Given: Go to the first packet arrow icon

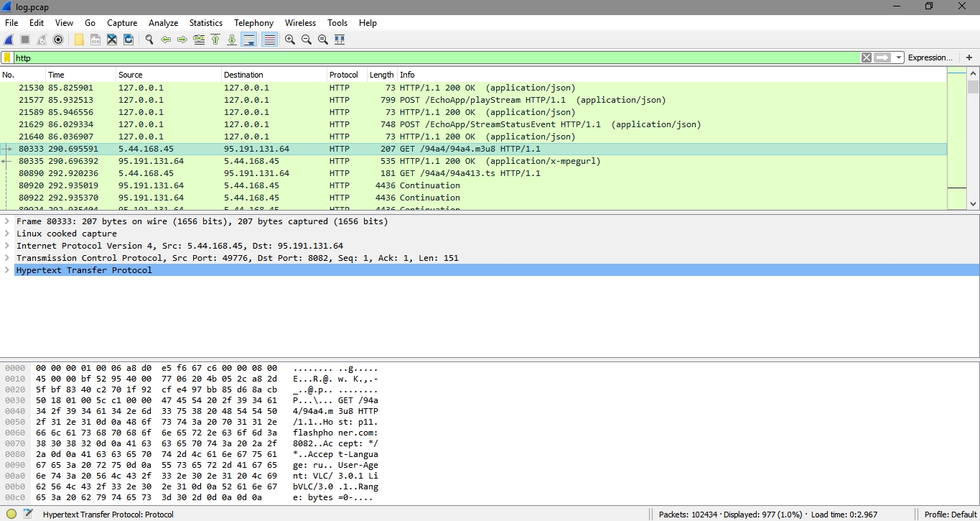Looking at the screenshot, I should (215, 40).
